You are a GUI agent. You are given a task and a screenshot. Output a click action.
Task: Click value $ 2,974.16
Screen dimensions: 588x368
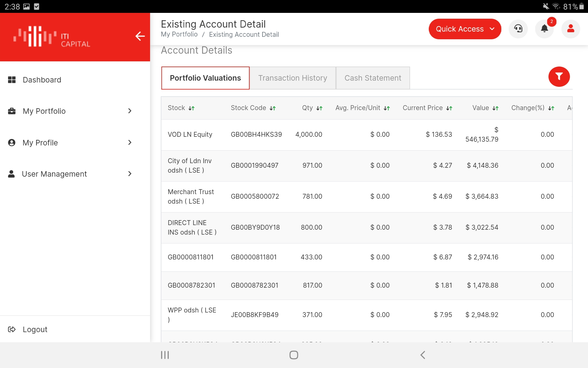pyautogui.click(x=483, y=257)
